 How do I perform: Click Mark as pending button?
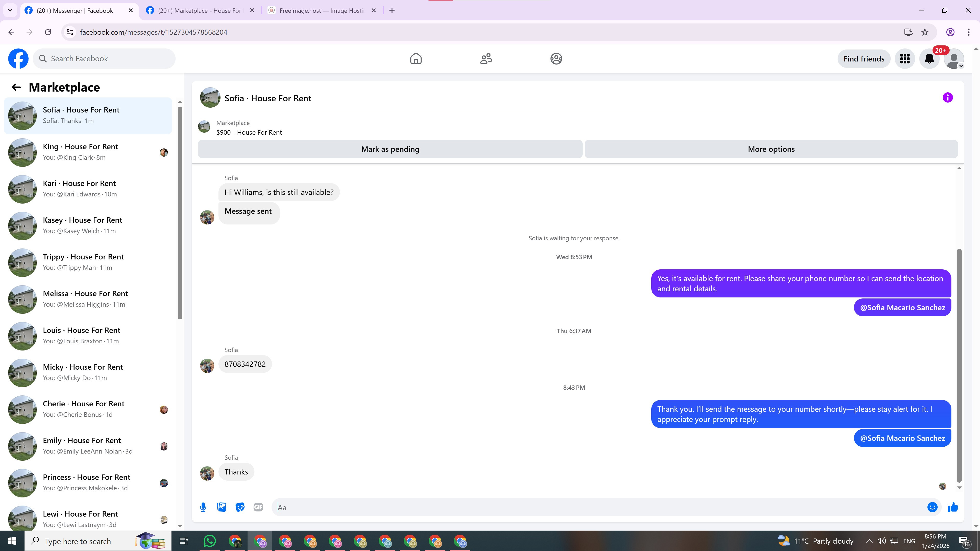[390, 149]
